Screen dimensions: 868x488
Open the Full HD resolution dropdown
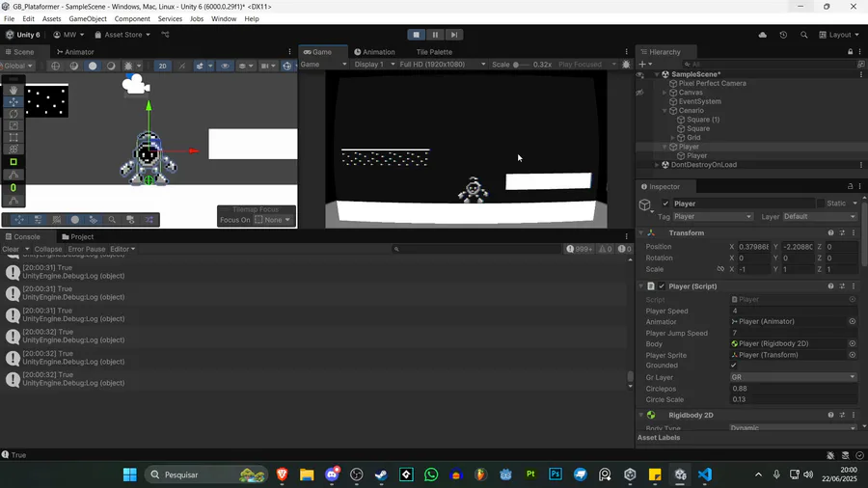coord(443,65)
